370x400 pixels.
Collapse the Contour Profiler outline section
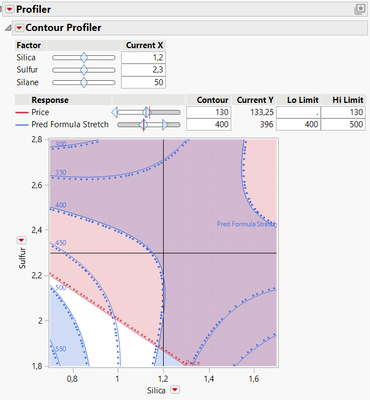tap(8, 28)
